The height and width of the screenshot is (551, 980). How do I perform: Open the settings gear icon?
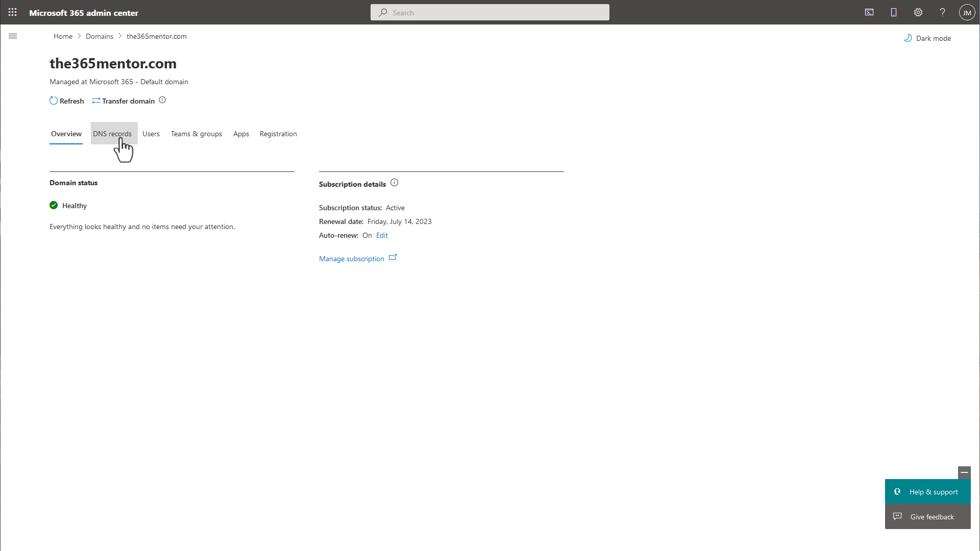tap(918, 12)
